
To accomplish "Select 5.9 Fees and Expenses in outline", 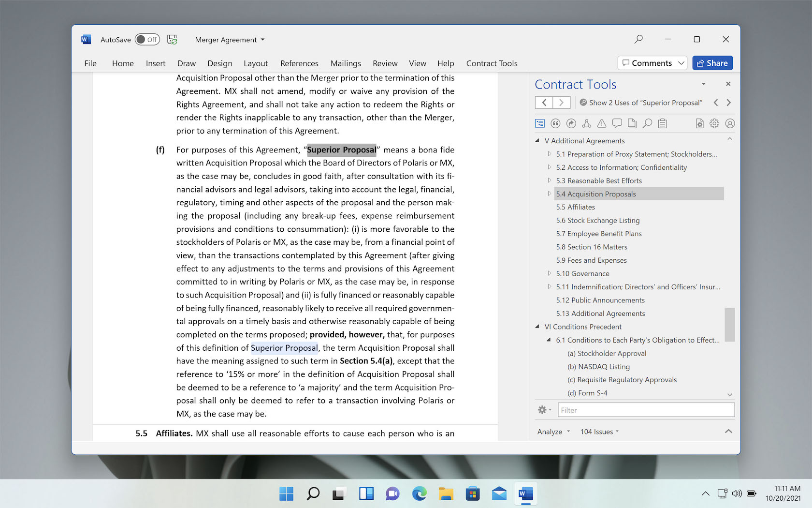I will 591,260.
